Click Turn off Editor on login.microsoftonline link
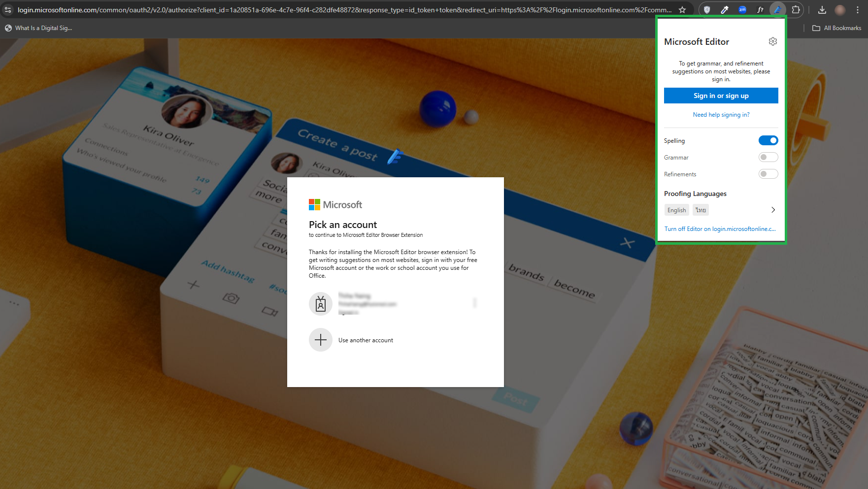 click(x=720, y=229)
